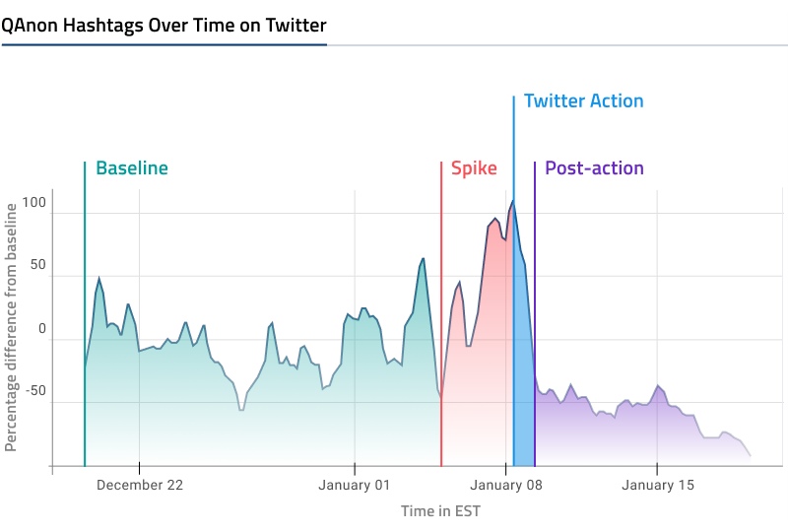788x532 pixels.
Task: Select the Twitter Action label
Action: click(583, 101)
